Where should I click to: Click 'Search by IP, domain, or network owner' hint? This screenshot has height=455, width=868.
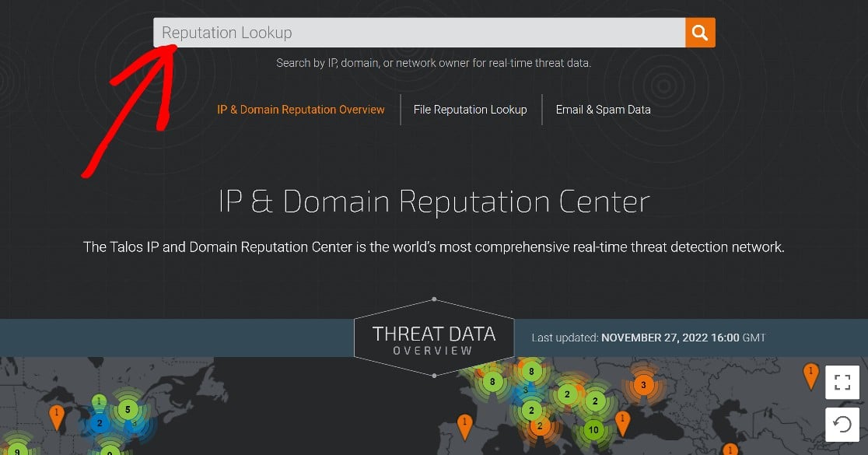433,63
